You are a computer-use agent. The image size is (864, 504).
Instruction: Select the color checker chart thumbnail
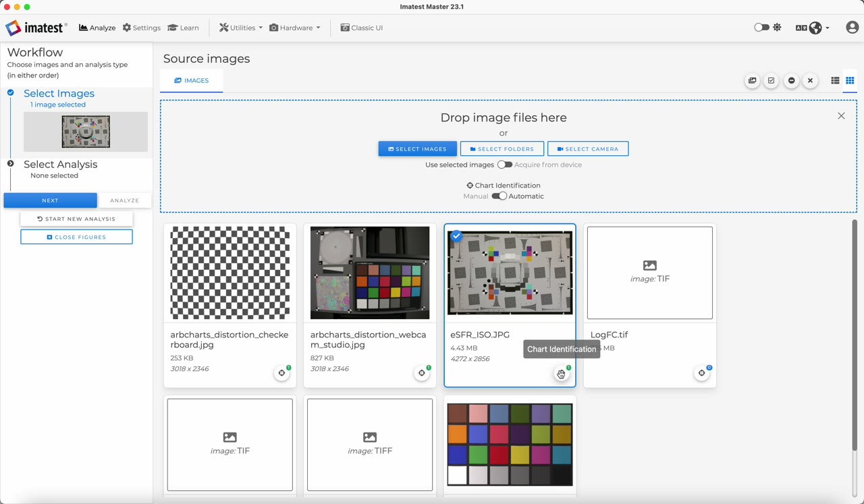(x=510, y=445)
